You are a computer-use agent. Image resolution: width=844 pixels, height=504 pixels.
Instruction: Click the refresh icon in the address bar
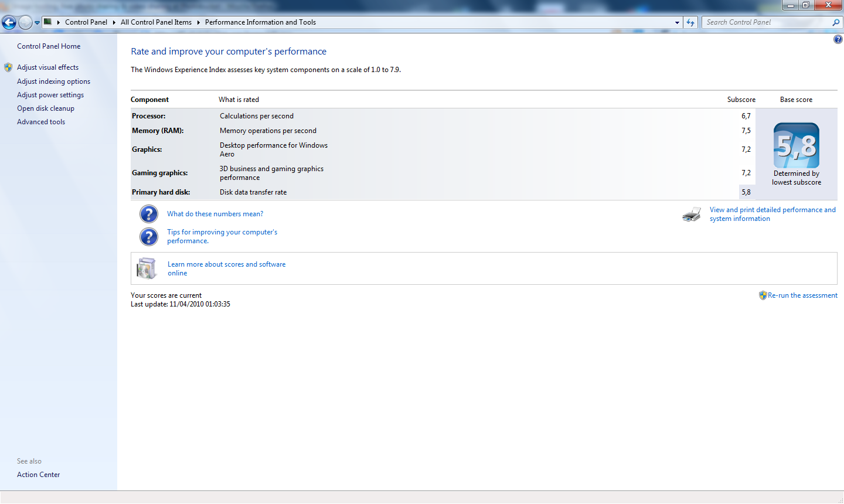click(x=690, y=22)
